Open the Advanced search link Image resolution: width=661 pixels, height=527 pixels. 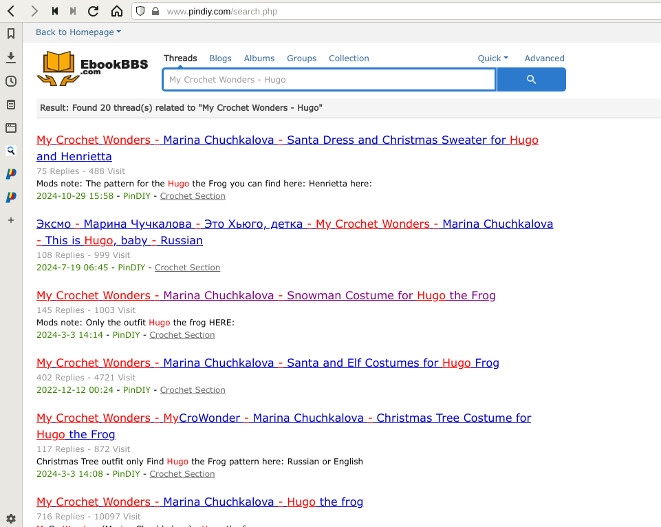pos(544,58)
